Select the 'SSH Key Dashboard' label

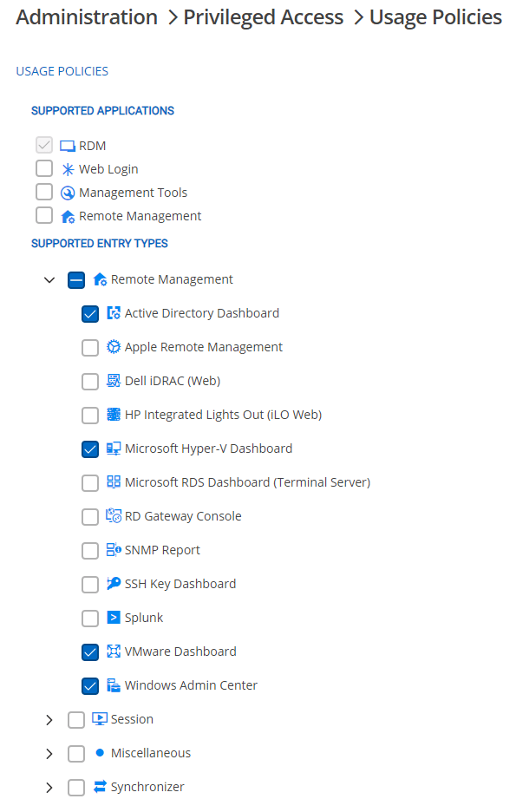tap(180, 584)
